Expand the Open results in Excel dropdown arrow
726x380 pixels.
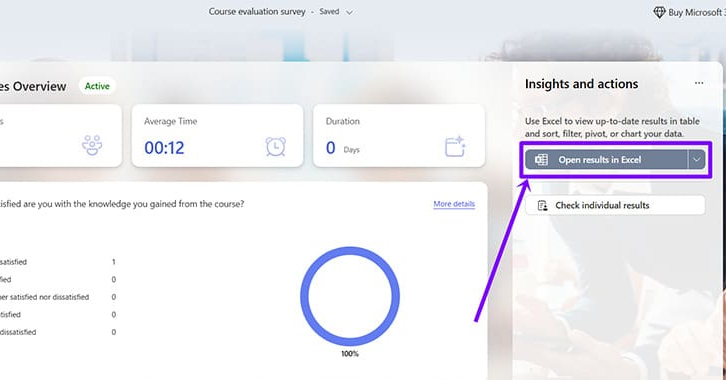696,160
